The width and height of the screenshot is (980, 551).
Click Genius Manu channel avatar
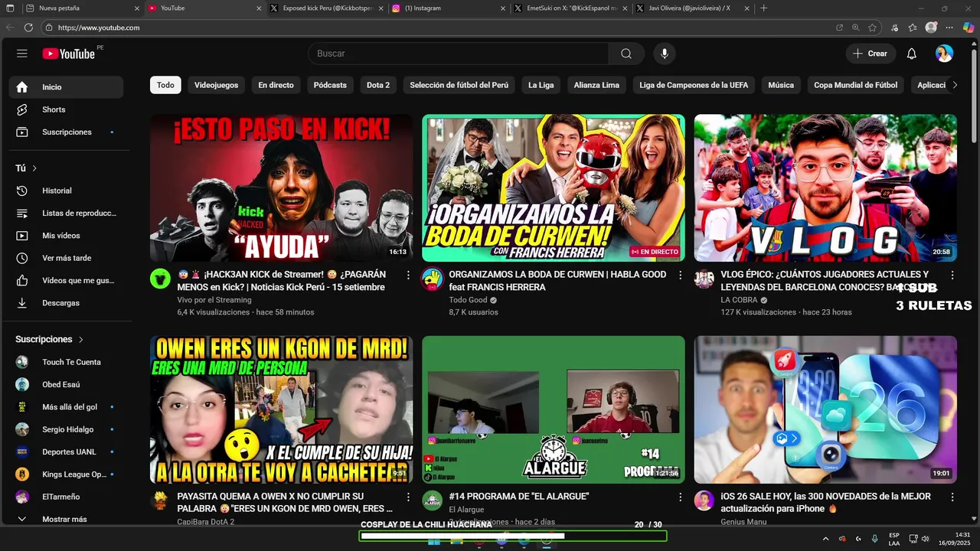point(704,500)
